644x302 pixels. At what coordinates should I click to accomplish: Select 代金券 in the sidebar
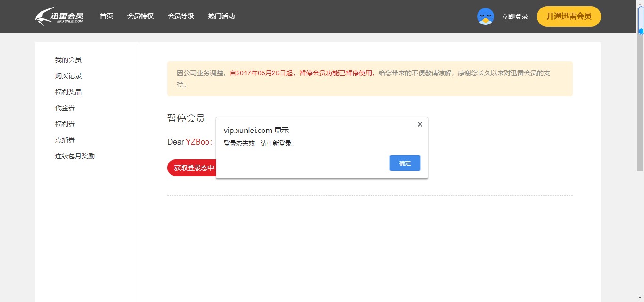click(65, 108)
